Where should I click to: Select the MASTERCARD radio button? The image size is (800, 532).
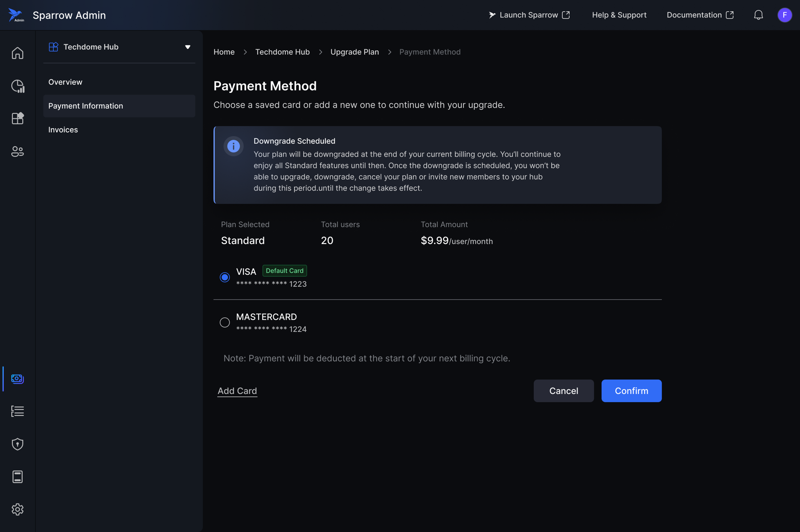point(225,323)
